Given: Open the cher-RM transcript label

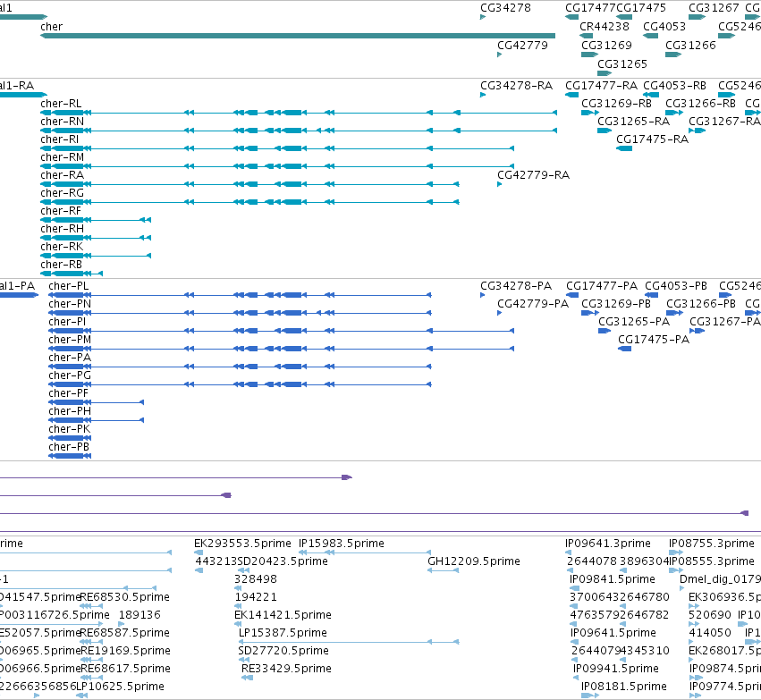Looking at the screenshot, I should point(62,157).
